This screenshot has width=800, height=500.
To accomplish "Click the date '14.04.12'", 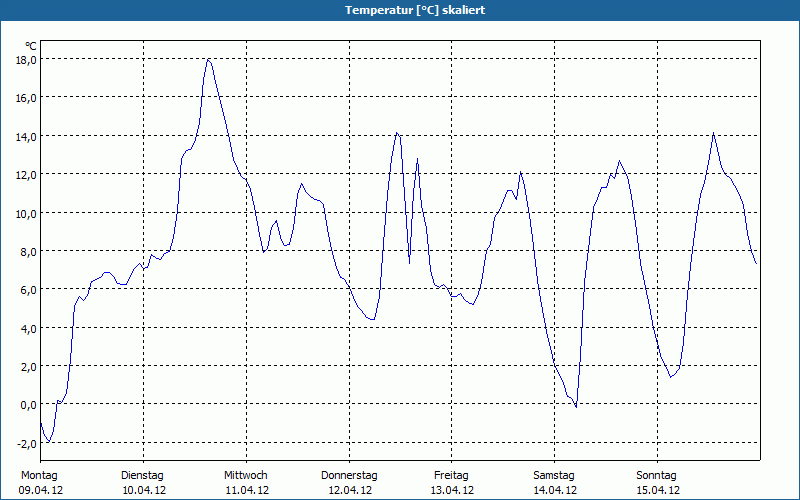I will click(555, 491).
